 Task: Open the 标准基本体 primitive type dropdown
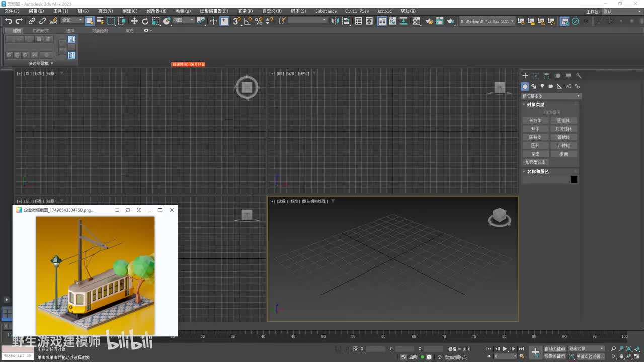[x=551, y=96]
